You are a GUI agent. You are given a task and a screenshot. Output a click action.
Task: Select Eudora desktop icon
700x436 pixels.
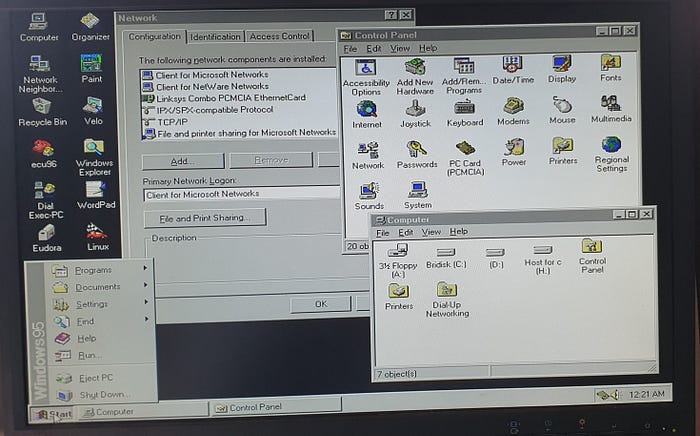[46, 239]
